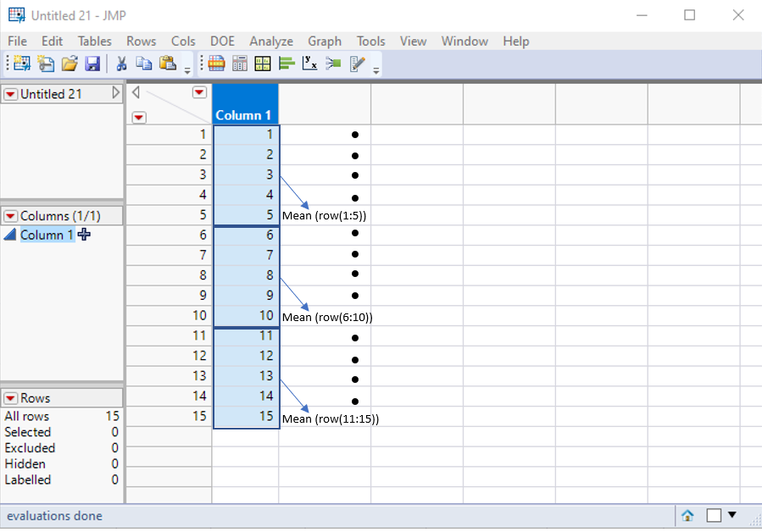
Task: Open an existing JMP file
Action: coord(69,64)
